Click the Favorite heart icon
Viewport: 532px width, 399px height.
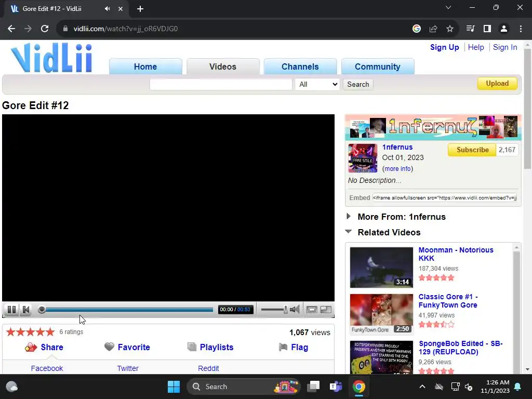click(x=109, y=347)
